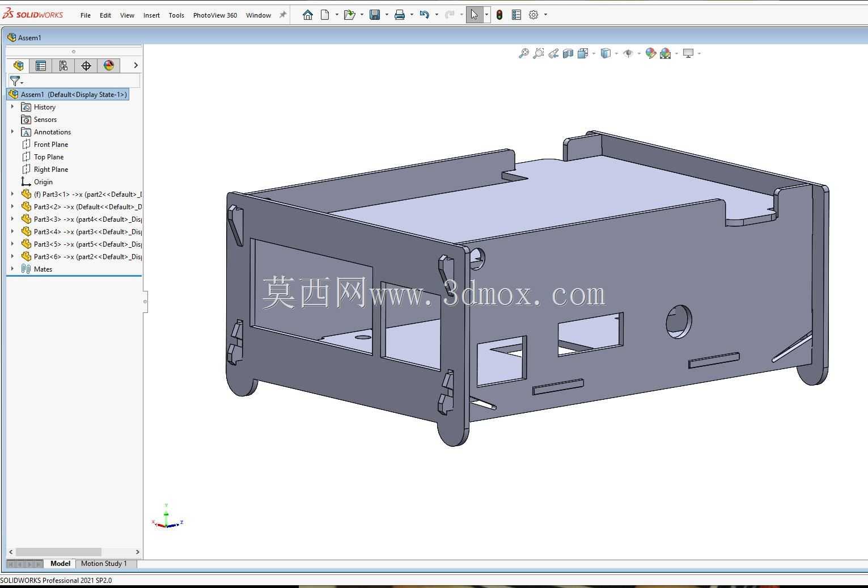Open the Options dropdown arrow
Viewport: 868px width, 588px height.
(545, 15)
